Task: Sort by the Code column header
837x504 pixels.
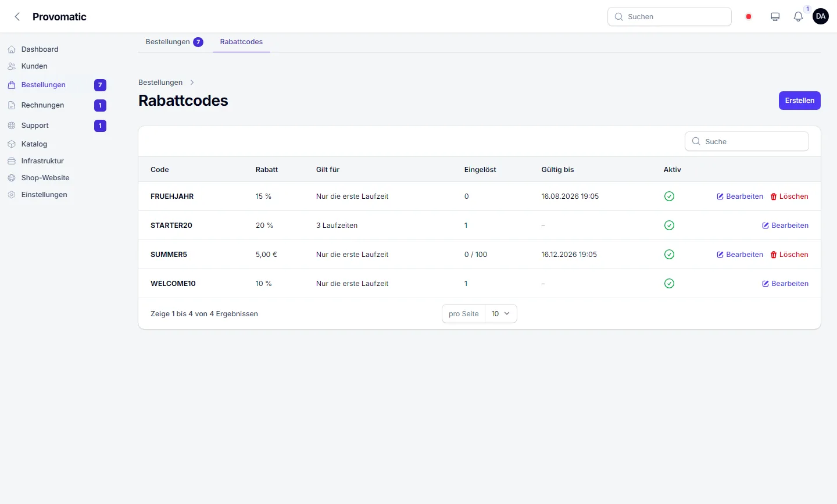Action: (160, 170)
